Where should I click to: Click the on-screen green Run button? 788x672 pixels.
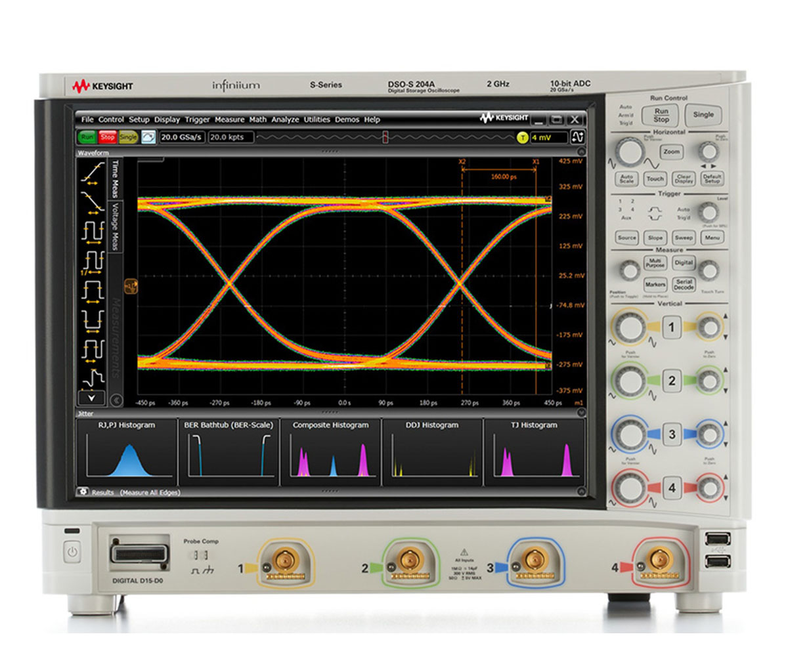tap(87, 137)
